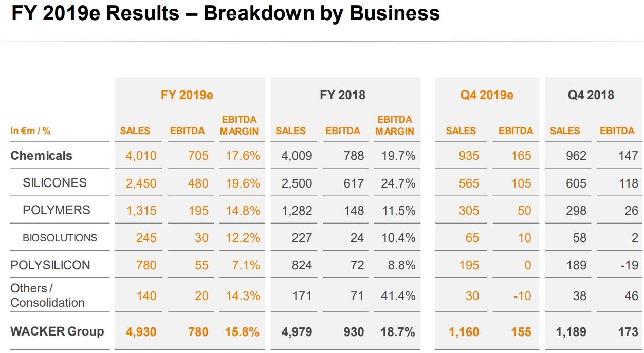The image size is (644, 353).
Task: Select the 'BIOSOLUTIONS' row label
Action: pos(60,238)
